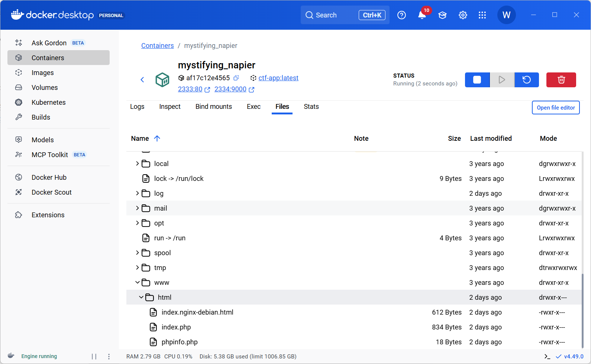Image resolution: width=591 pixels, height=364 pixels.
Task: Toggle Name column sort order
Action: click(x=157, y=139)
